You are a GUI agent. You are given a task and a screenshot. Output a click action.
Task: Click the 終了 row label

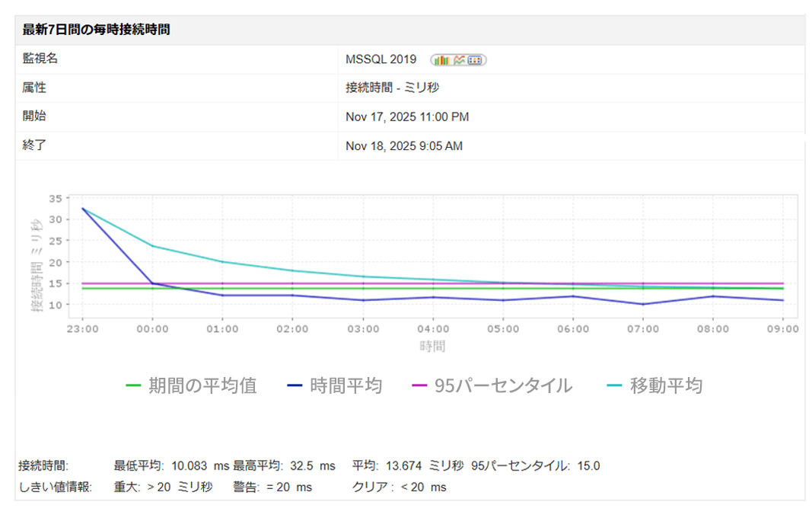33,145
